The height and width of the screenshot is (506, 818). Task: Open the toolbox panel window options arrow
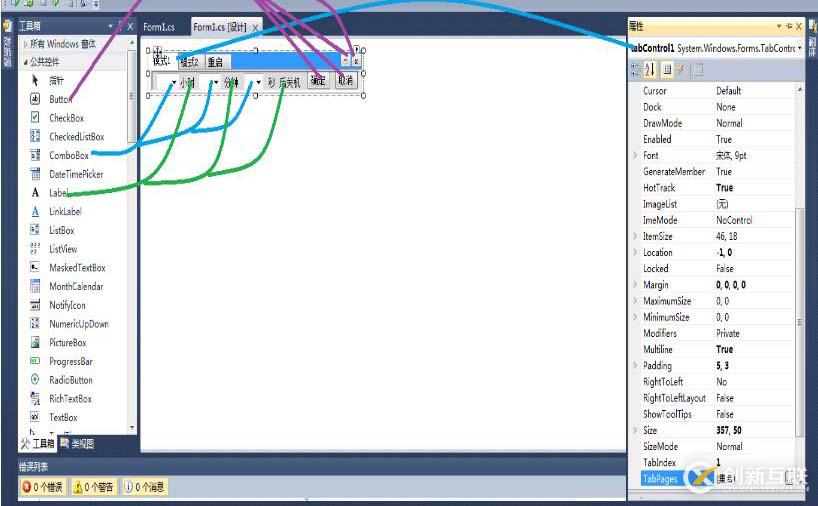tap(111, 26)
